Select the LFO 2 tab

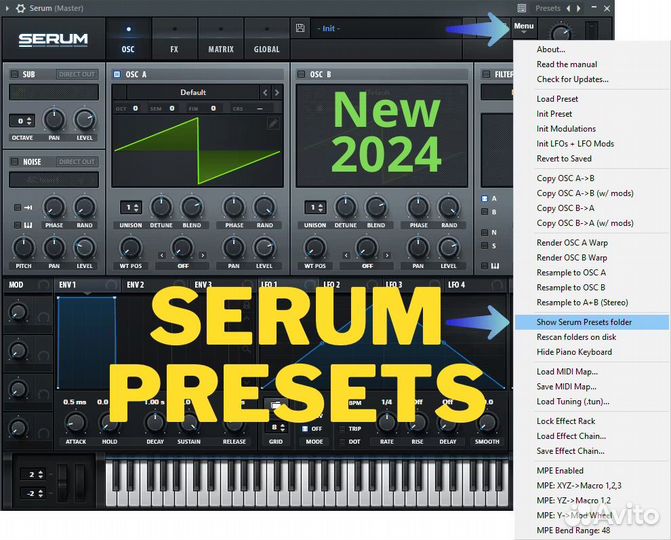click(332, 285)
